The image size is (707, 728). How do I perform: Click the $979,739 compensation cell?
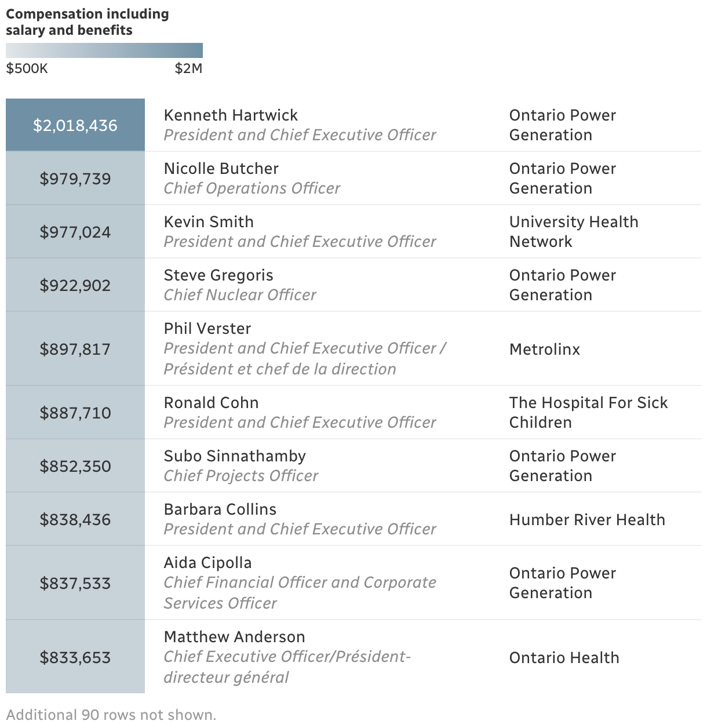(x=75, y=179)
